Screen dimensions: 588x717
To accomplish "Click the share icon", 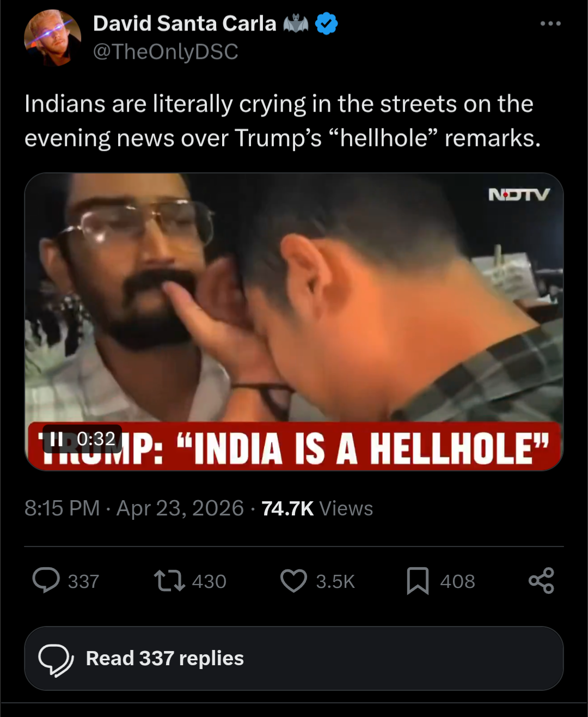I will click(x=542, y=581).
